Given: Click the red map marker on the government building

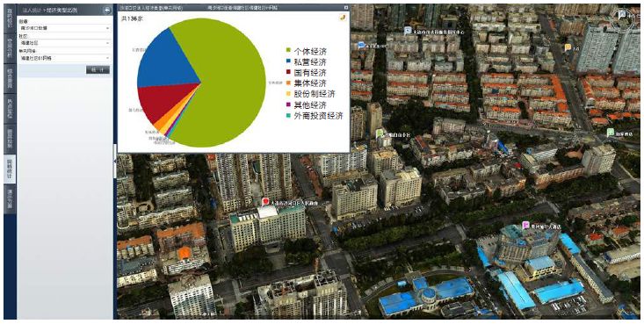Looking at the screenshot, I should 265,201.
